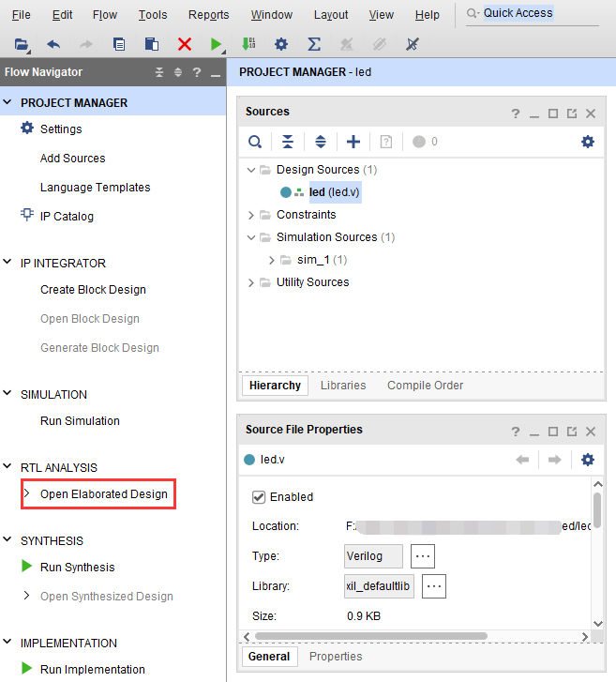Open Sources panel settings gear
Screen dimensions: 616x682
(588, 142)
